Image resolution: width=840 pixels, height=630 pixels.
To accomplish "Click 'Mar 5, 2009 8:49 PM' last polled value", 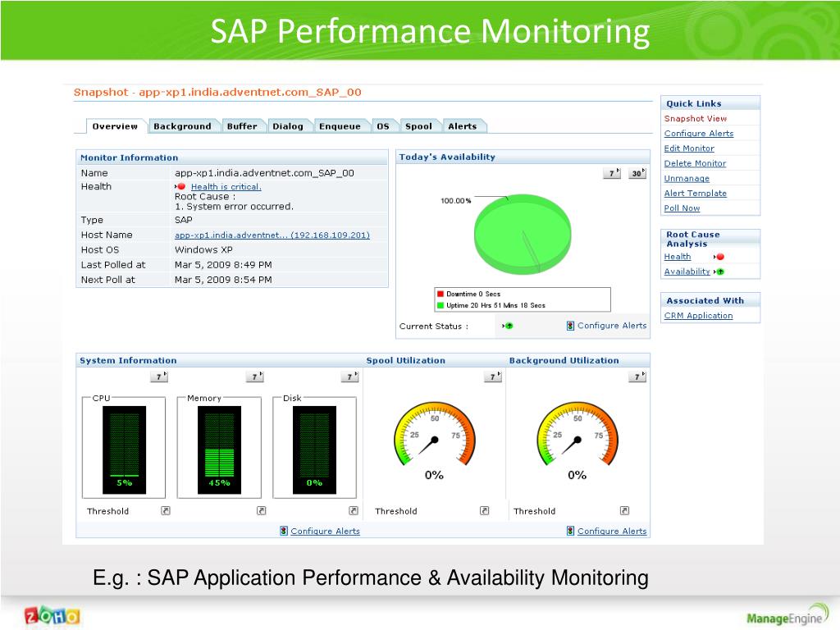I will tap(223, 265).
